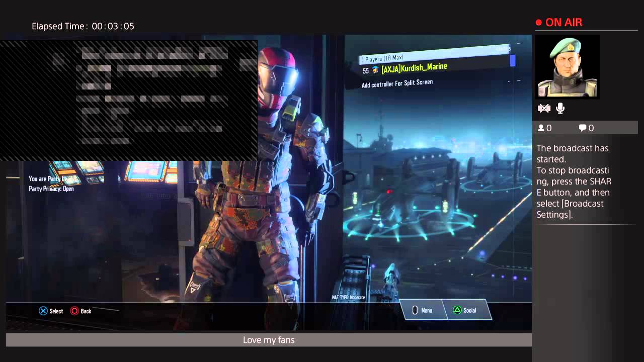
Task: Click the "ON AIR" text
Action: click(564, 23)
